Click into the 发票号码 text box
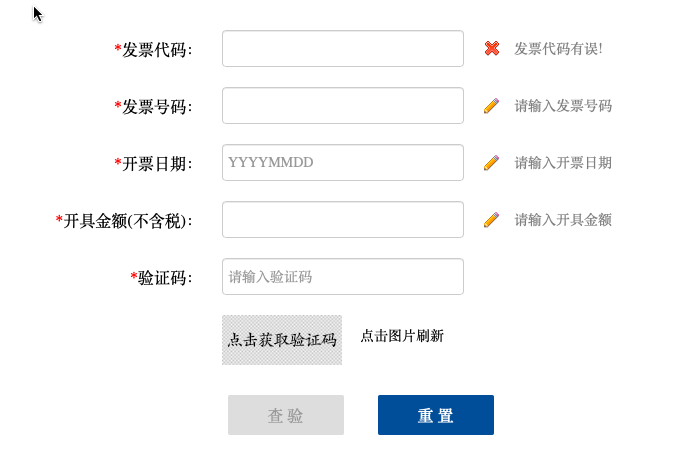Viewport: 700px width, 456px height. point(342,106)
